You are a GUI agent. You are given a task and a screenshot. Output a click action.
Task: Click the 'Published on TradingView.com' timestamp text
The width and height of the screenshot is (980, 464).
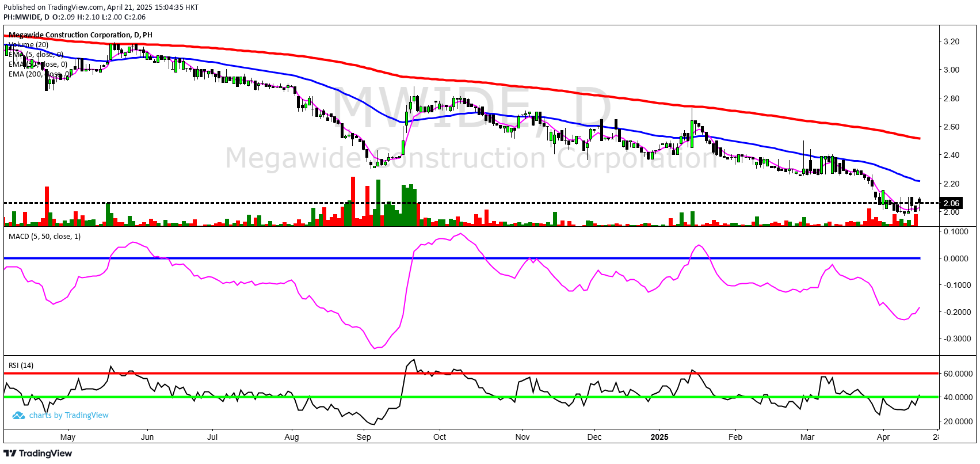tap(101, 7)
